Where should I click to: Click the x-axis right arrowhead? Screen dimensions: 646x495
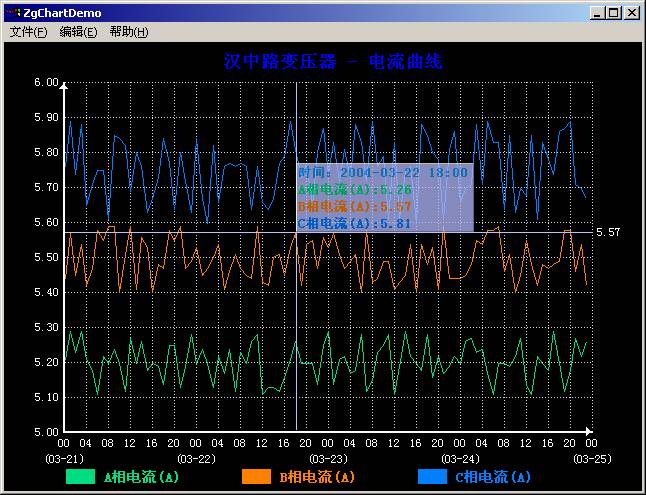[589, 431]
